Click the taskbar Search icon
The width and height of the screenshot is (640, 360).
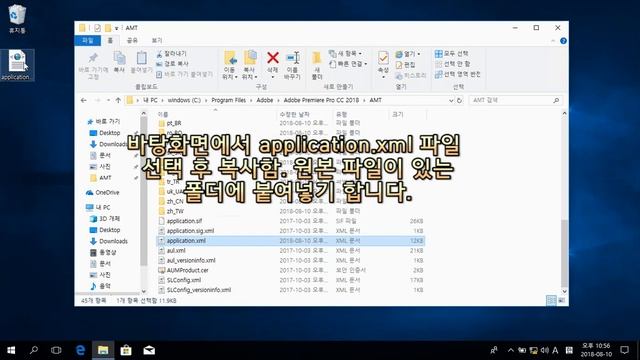point(34,350)
